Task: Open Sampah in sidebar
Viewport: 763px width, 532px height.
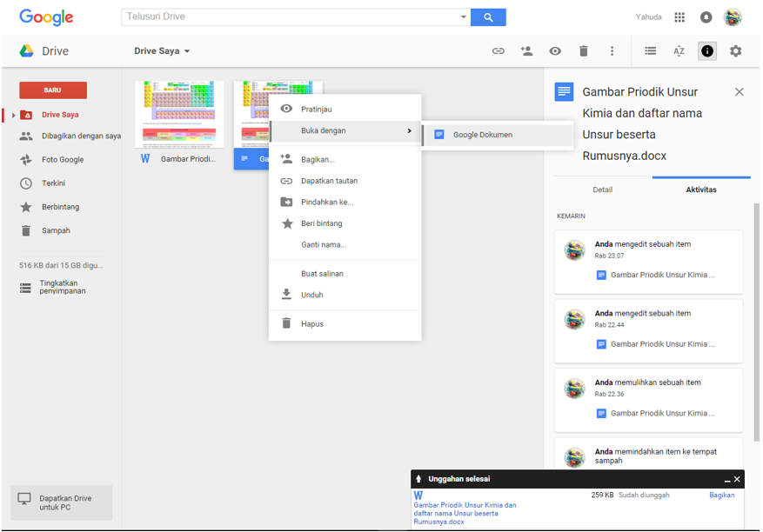Action: click(56, 230)
